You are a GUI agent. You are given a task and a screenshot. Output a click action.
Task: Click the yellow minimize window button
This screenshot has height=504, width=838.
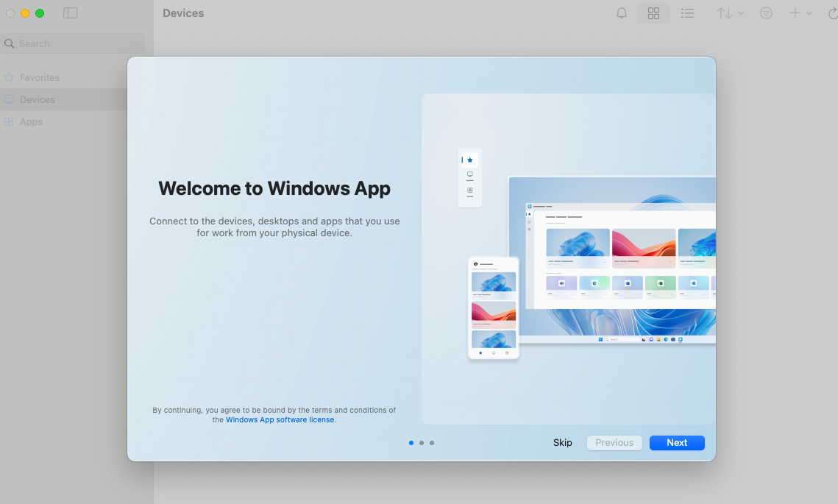click(24, 13)
